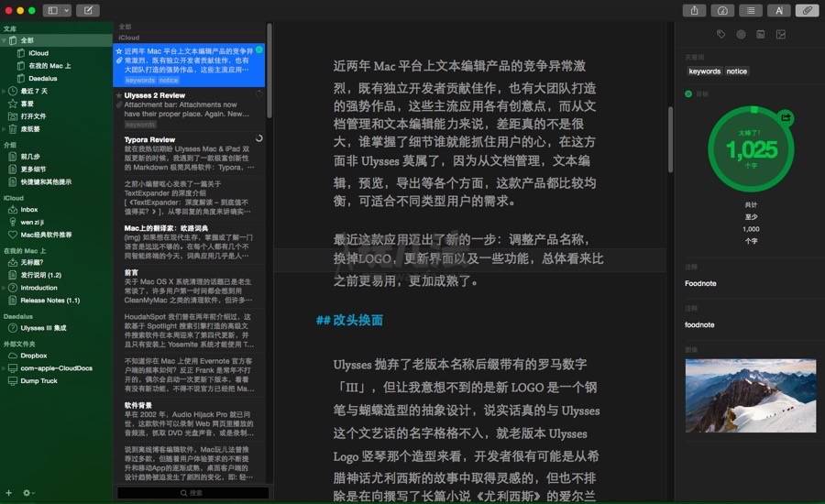Click the 废纸篓 trash can icon
Viewport: 825px width, 504px height.
tap(13, 129)
